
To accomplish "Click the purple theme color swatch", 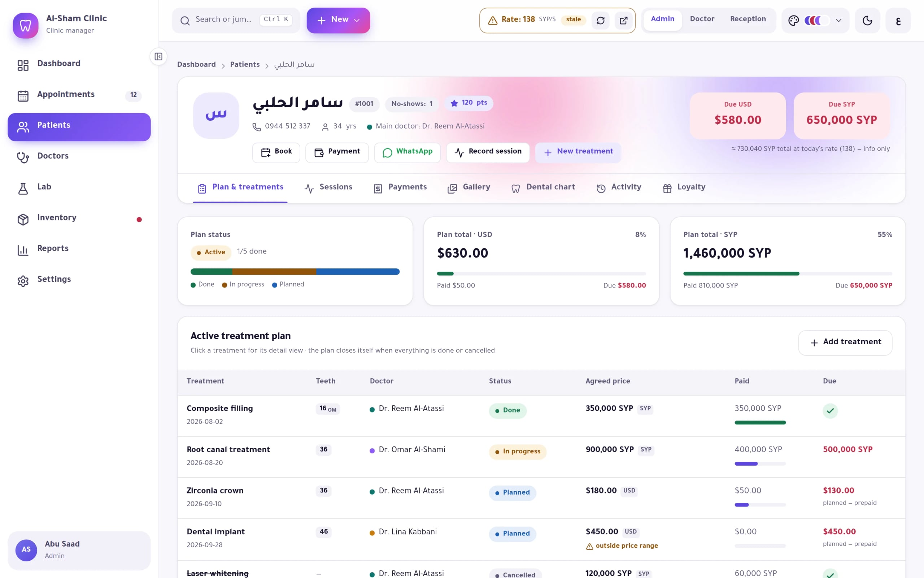I will pyautogui.click(x=817, y=20).
